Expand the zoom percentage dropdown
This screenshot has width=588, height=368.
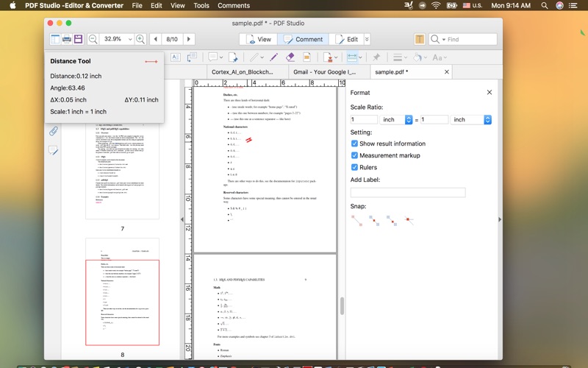(130, 39)
